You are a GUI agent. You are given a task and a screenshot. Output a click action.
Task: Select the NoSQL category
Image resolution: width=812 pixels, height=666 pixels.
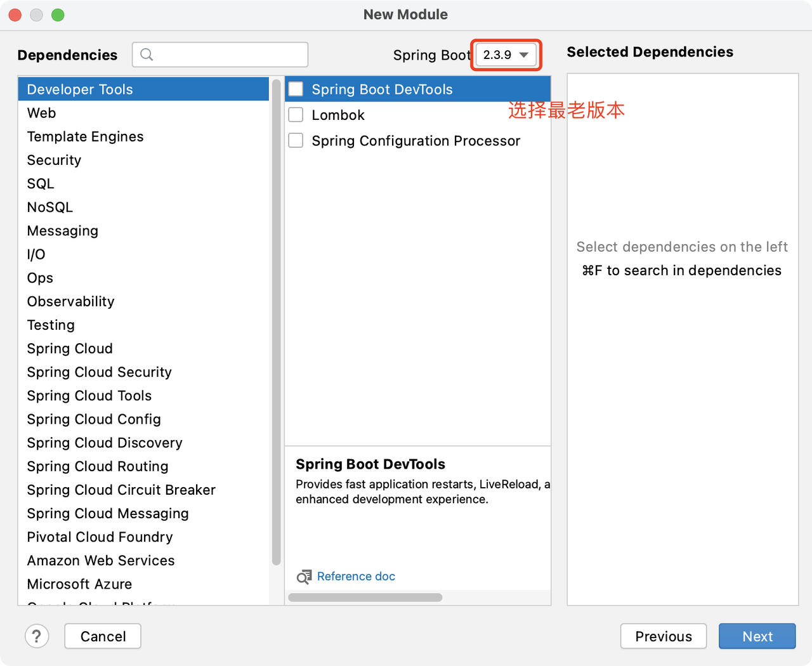(x=143, y=207)
